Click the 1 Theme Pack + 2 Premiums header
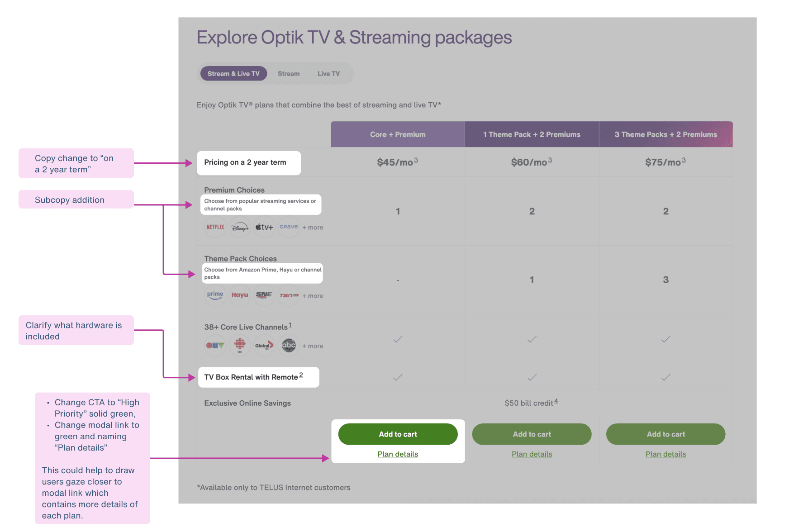Screen dimensions: 789x532 [532, 134]
